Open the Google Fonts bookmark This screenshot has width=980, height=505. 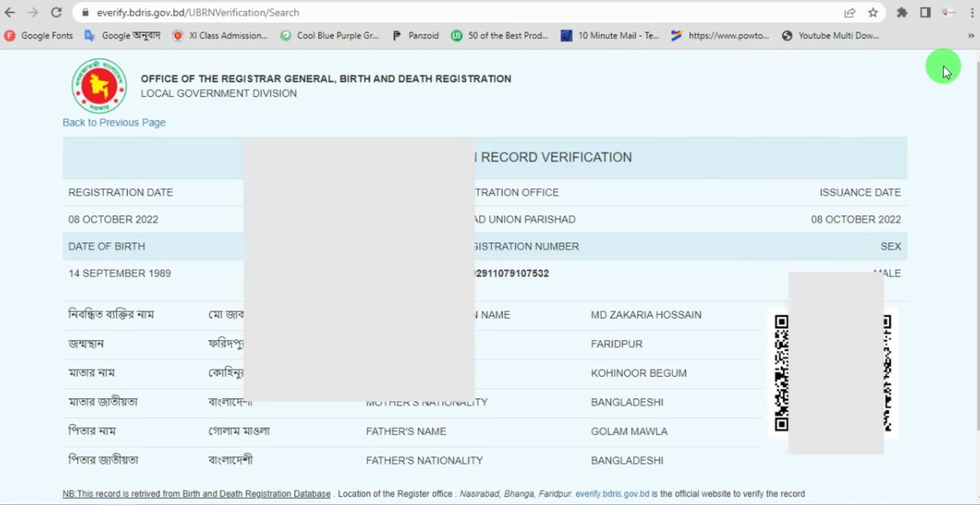[x=39, y=36]
